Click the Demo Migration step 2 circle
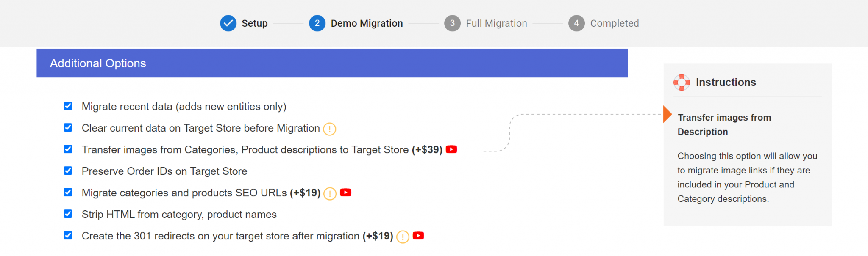This screenshot has width=868, height=256. pyautogui.click(x=317, y=23)
